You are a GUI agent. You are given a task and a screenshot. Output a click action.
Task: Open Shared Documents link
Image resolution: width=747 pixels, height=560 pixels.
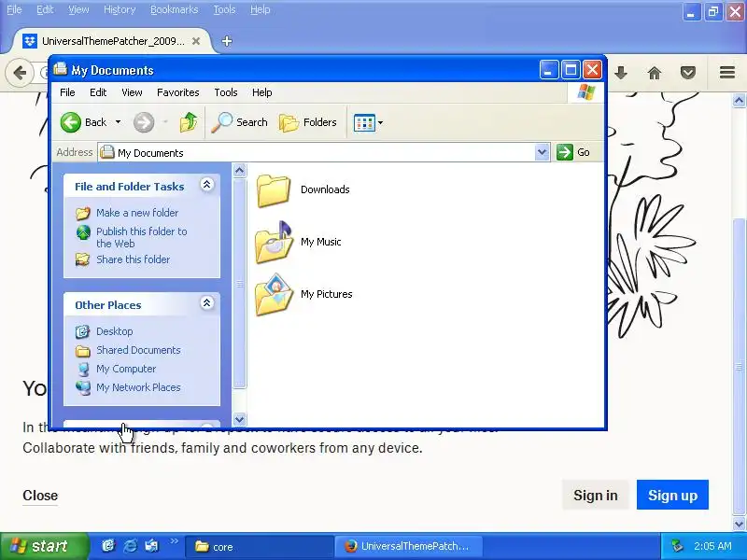pyautogui.click(x=138, y=350)
